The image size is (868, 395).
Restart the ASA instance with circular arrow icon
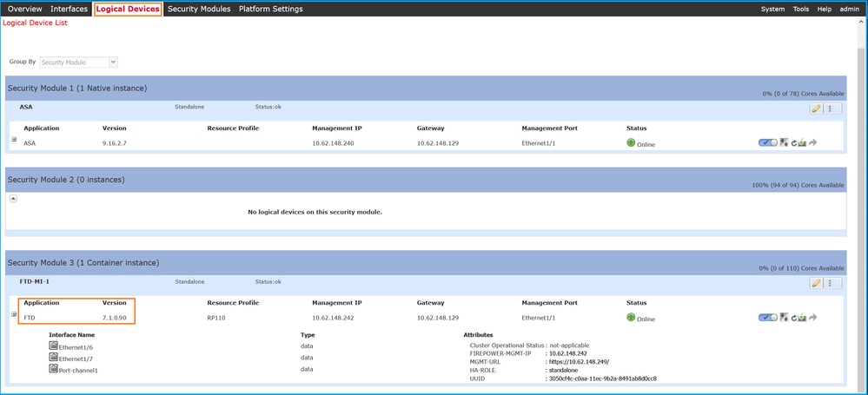click(x=794, y=142)
